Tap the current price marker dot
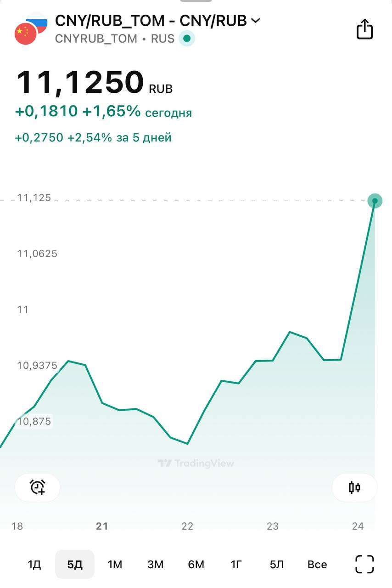 coord(375,201)
